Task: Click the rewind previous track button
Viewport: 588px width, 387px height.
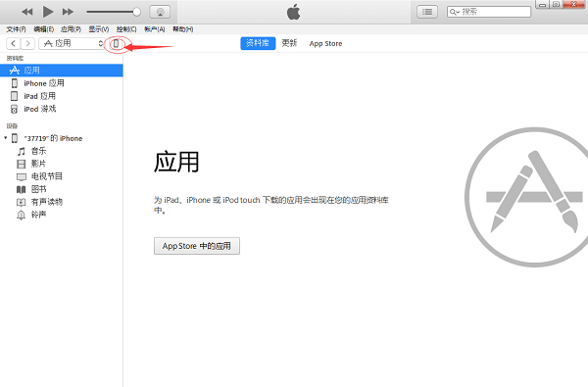Action: (x=27, y=12)
